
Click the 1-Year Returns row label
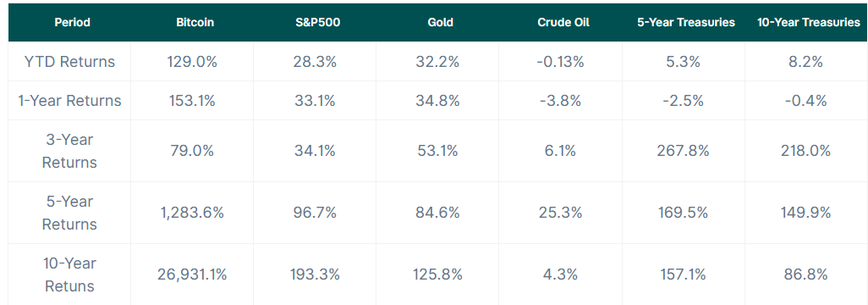(69, 101)
